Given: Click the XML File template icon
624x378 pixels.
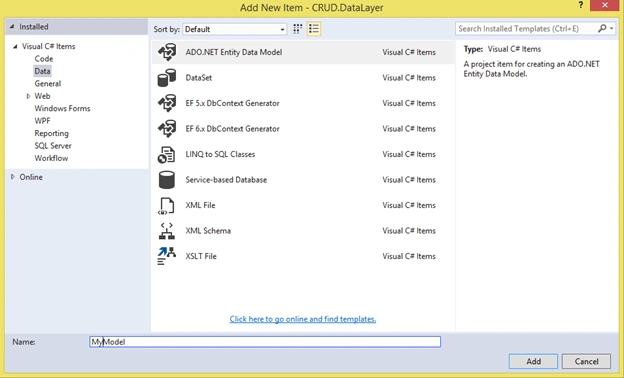Looking at the screenshot, I should coord(166,206).
